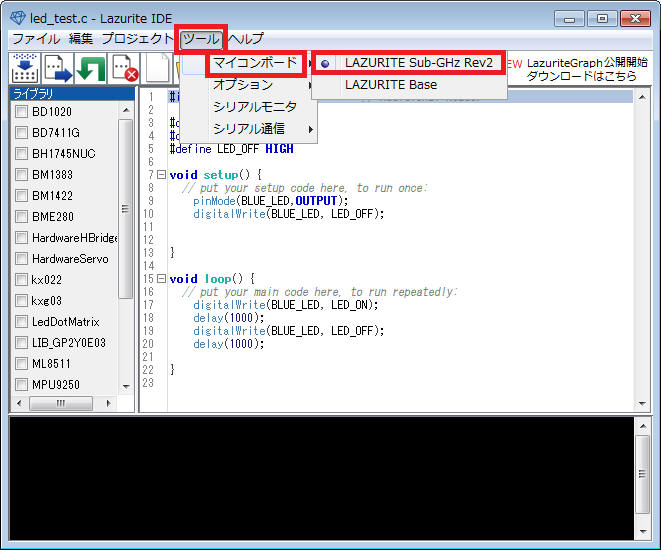The height and width of the screenshot is (550, 661).
Task: Open シリアルモニタ from the tools menu
Action: (249, 107)
